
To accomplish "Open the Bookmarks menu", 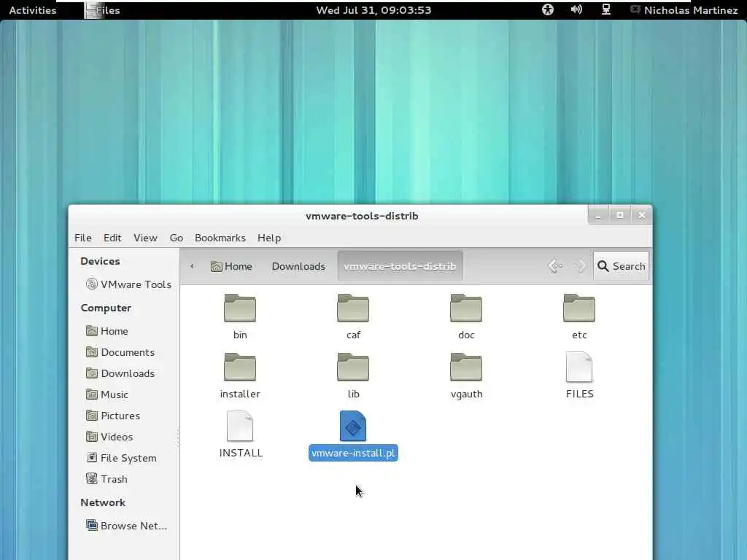I will [x=220, y=238].
